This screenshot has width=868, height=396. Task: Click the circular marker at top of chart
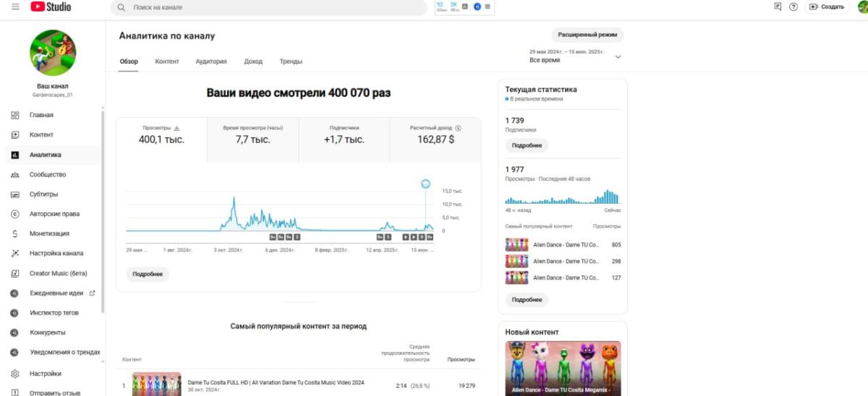click(425, 184)
